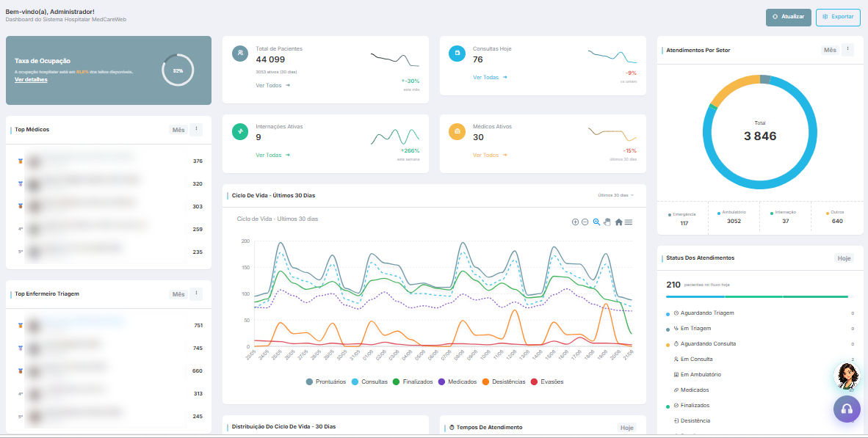Viewport: 868px width, 438px height.
Task: Toggle the Finalizados series in legend
Action: click(413, 382)
